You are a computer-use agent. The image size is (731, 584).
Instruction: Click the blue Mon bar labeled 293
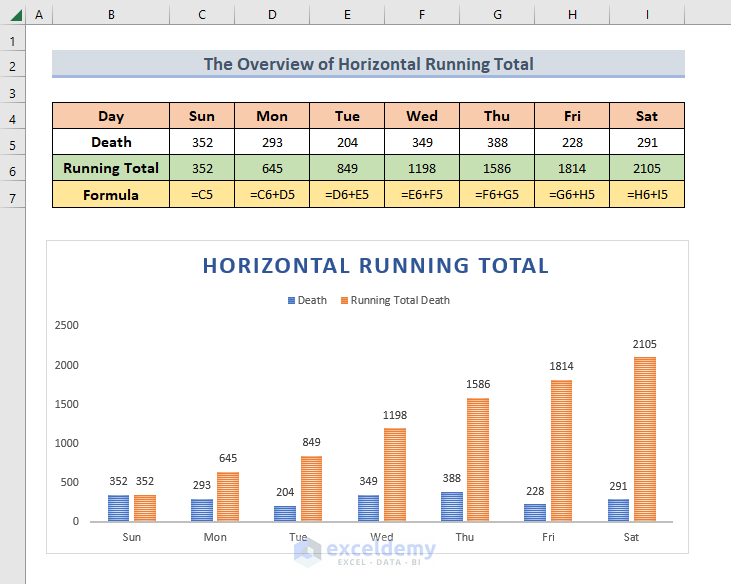(202, 510)
